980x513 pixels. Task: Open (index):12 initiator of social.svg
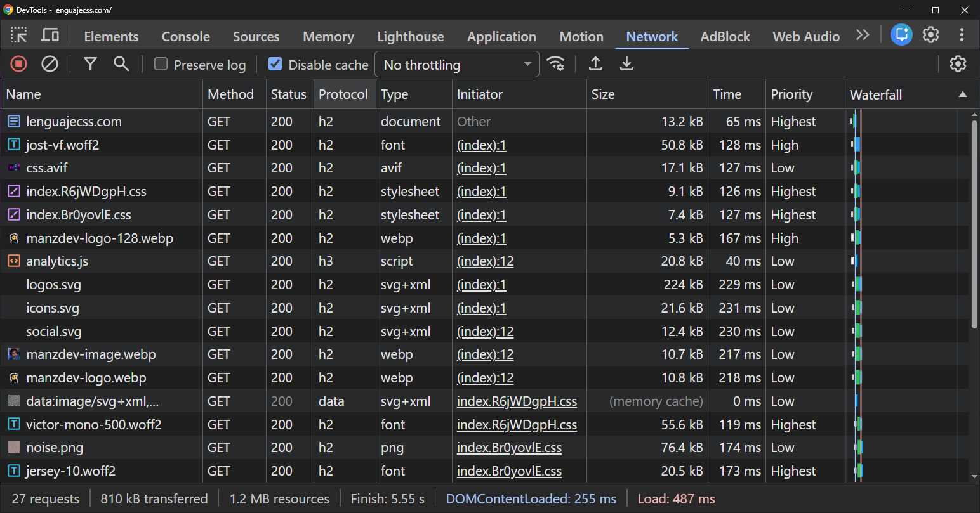(x=485, y=331)
